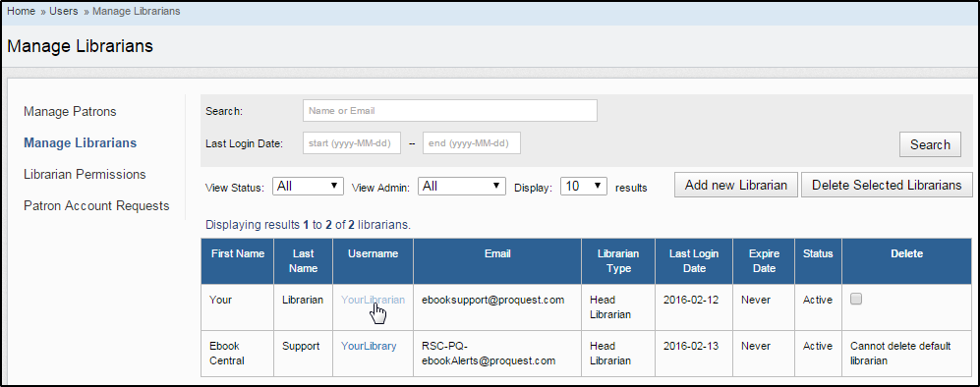Viewport: 980px width, 387px height.
Task: Go to Users in breadcrumb
Action: 63,11
